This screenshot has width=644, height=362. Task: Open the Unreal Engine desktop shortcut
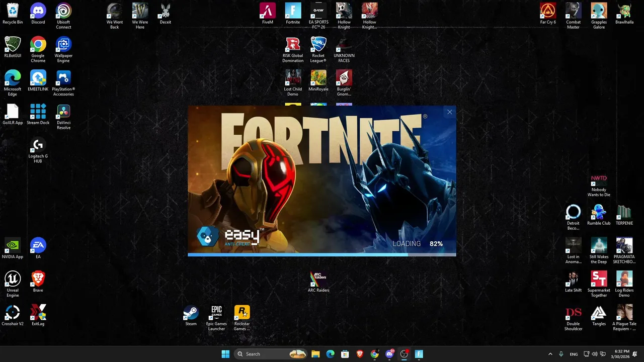tap(13, 284)
